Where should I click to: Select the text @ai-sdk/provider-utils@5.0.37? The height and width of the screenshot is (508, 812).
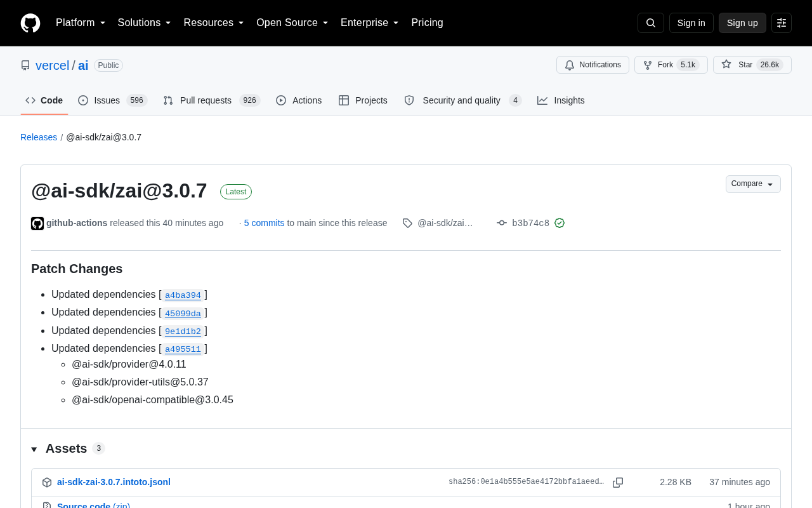pos(140,382)
